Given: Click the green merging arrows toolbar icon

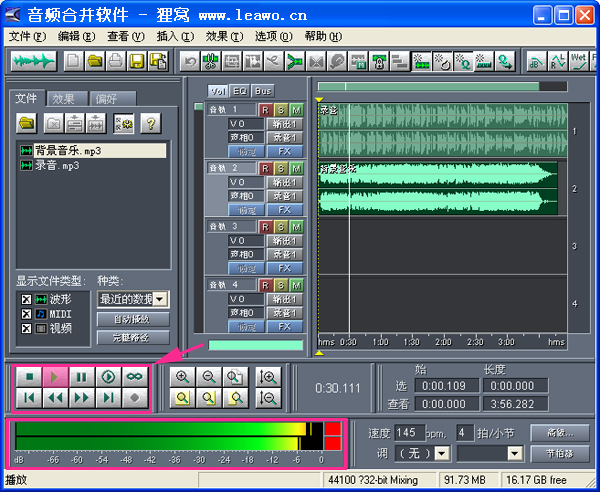Looking at the screenshot, I should click(295, 61).
